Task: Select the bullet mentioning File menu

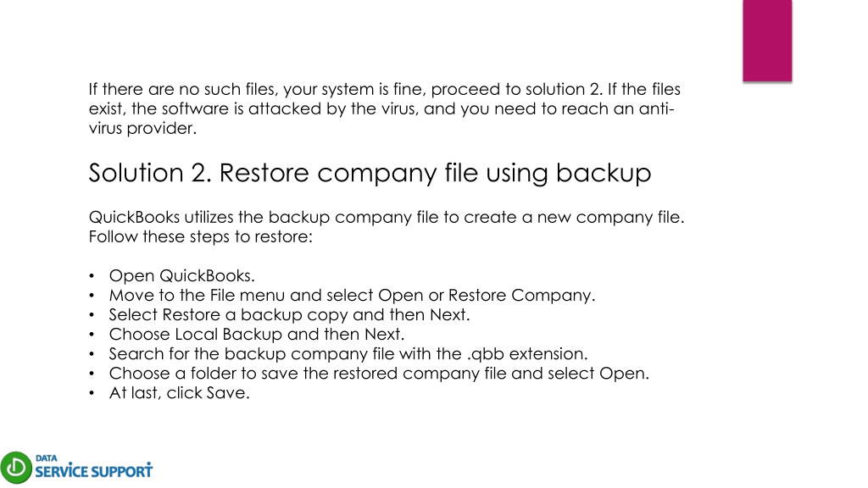Action: coord(352,296)
